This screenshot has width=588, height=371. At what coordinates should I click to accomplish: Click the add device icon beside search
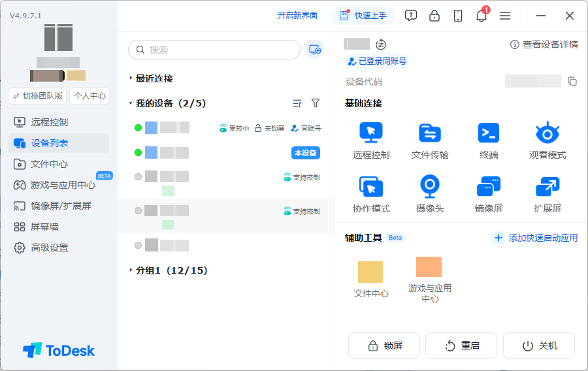point(315,50)
